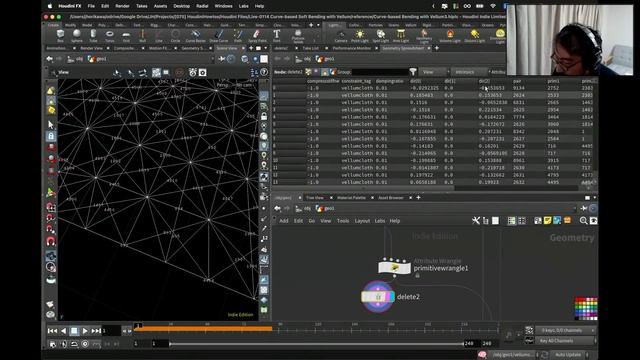Toggle the network pin on the scene view path bar
640x360 pixels.
click(222, 59)
